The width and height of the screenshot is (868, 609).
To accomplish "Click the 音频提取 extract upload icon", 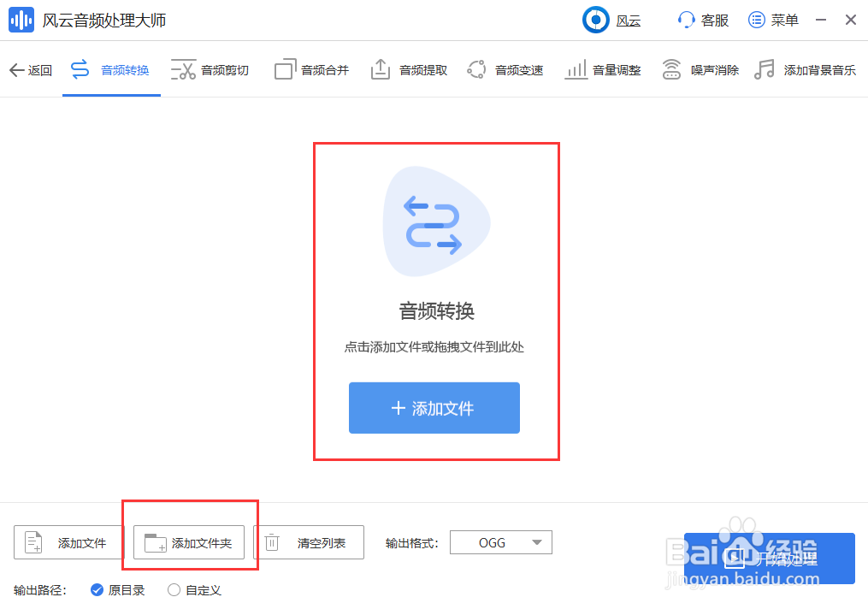I will click(x=381, y=70).
